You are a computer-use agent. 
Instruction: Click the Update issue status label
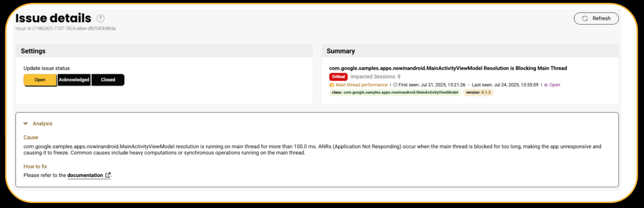pyautogui.click(x=47, y=68)
